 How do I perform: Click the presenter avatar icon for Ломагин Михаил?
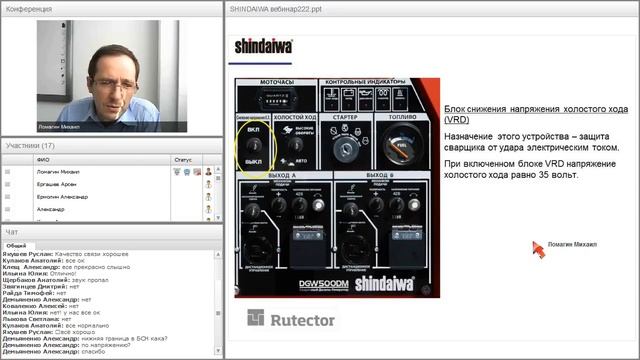pos(209,172)
